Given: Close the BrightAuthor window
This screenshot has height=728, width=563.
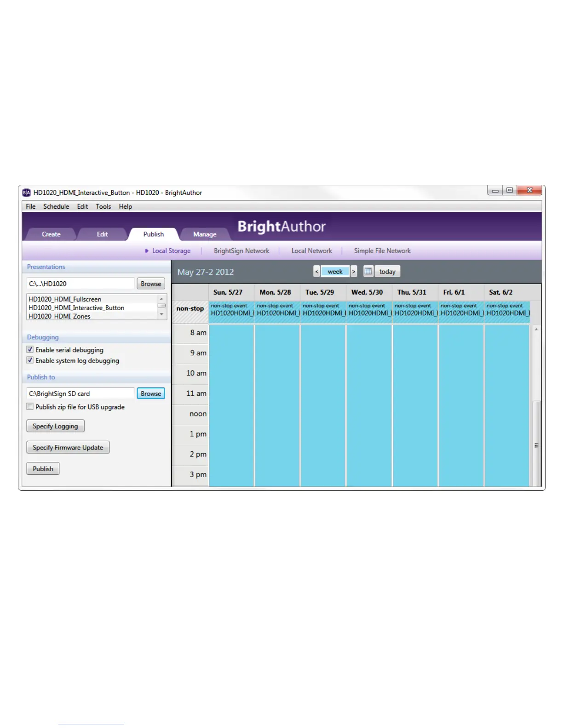Looking at the screenshot, I should pos(529,191).
